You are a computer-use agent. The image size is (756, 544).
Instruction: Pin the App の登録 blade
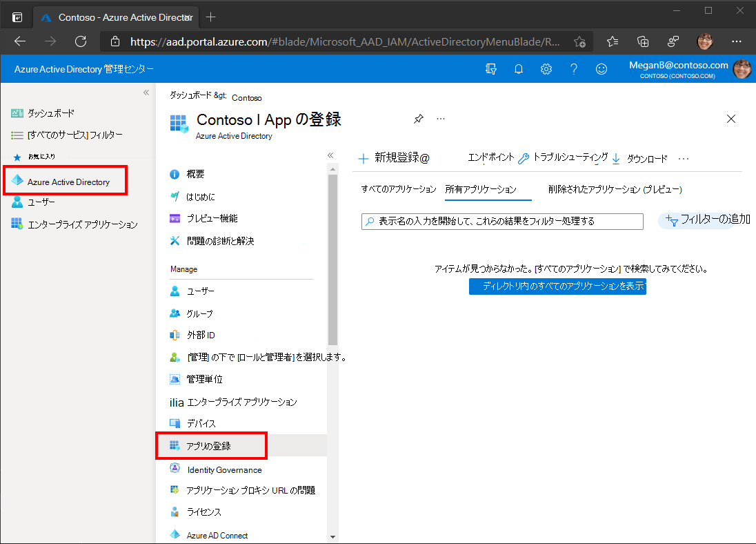pyautogui.click(x=419, y=119)
